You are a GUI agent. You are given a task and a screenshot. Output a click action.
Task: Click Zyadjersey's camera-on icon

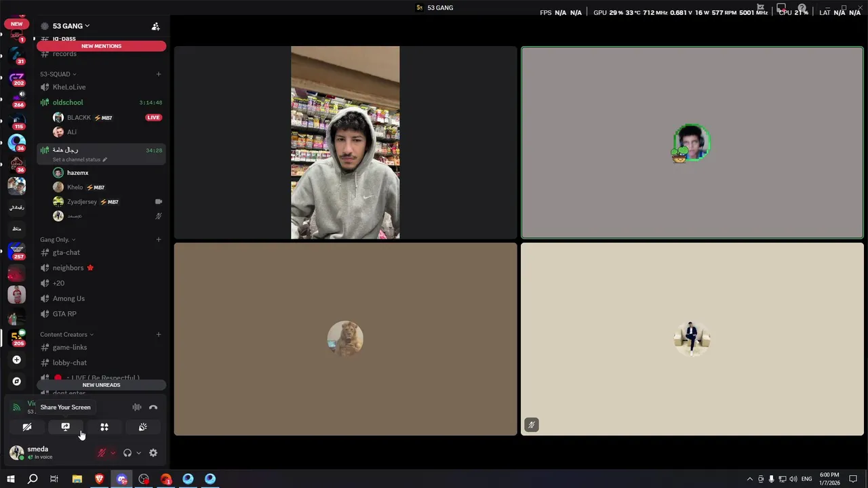tap(159, 201)
